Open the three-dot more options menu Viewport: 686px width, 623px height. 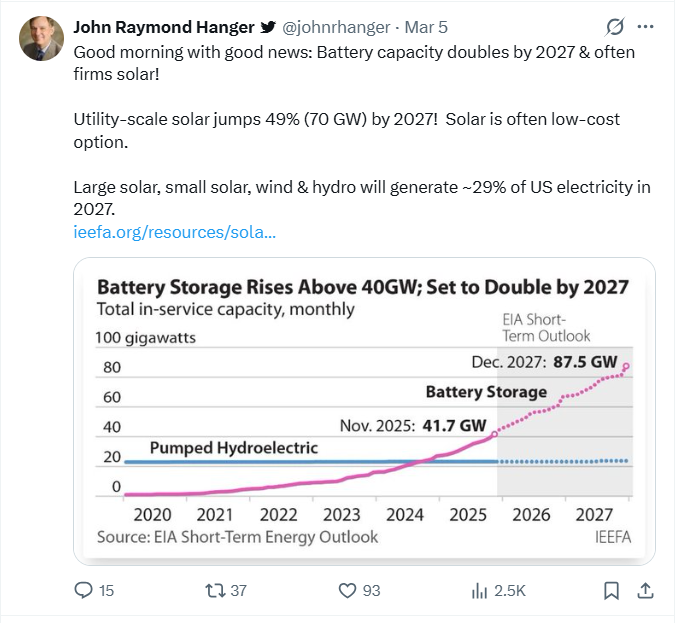[x=650, y=27]
